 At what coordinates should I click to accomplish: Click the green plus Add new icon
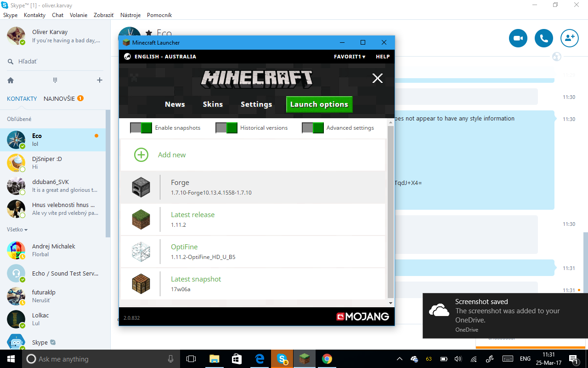[141, 155]
